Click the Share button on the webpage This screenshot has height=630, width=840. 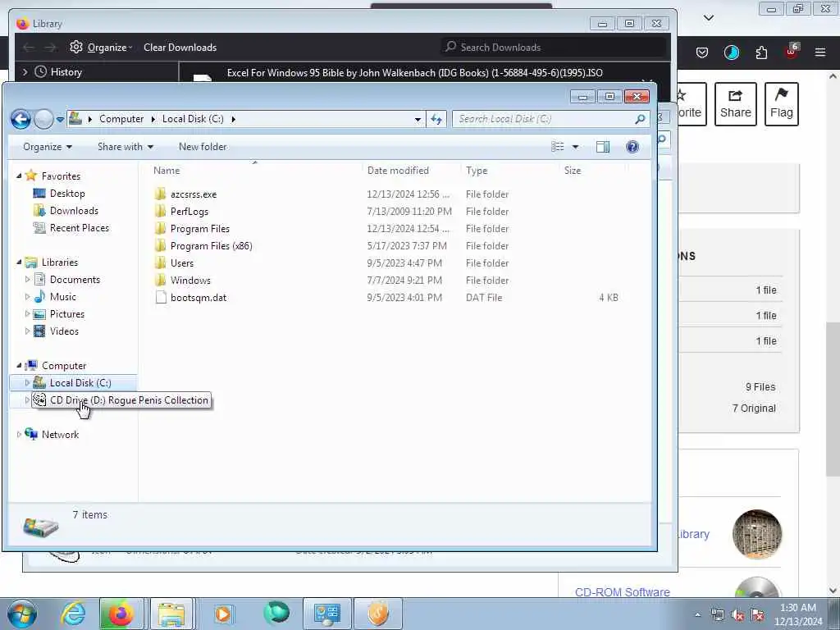point(736,104)
